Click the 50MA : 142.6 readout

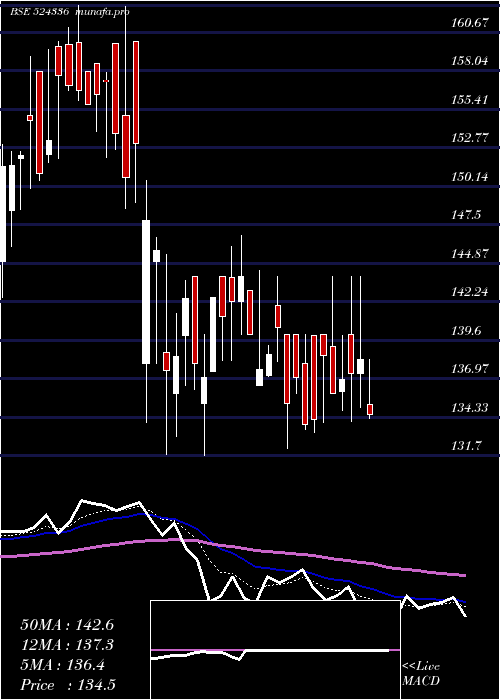[x=67, y=625]
